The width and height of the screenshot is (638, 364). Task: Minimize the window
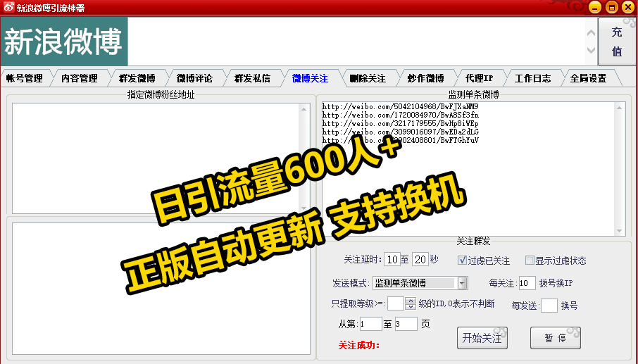point(594,7)
